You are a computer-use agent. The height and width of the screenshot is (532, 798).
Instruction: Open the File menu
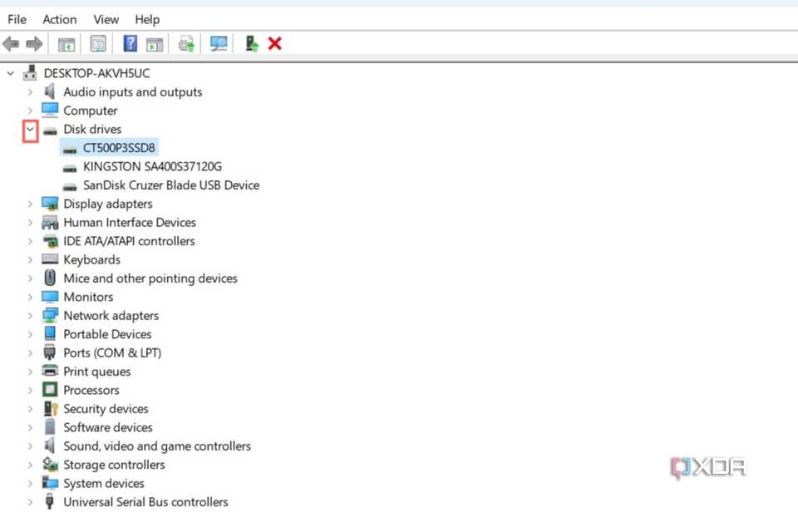[17, 19]
